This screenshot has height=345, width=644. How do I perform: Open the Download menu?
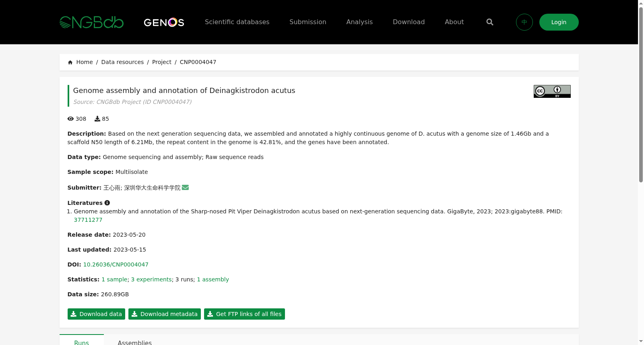[x=409, y=22]
